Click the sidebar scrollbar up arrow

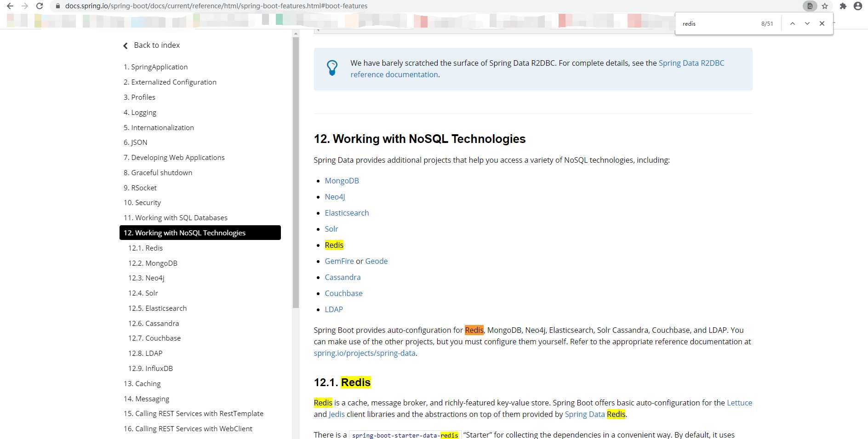pyautogui.click(x=296, y=34)
